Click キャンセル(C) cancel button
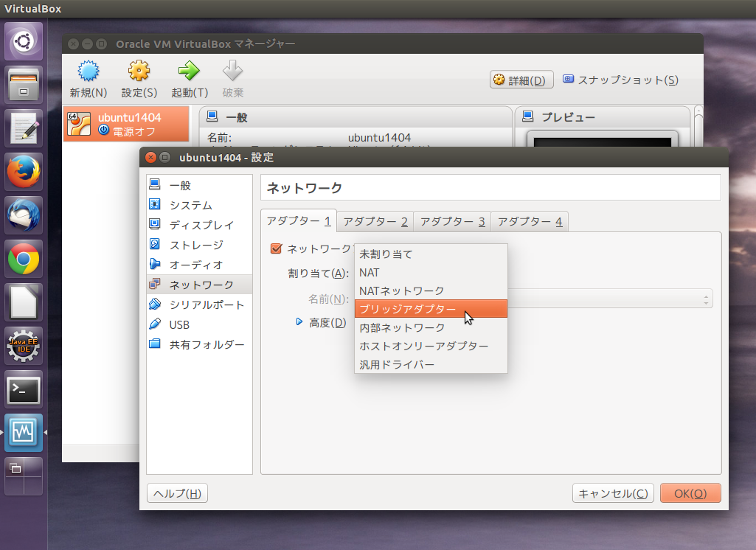This screenshot has width=756, height=550. click(613, 493)
